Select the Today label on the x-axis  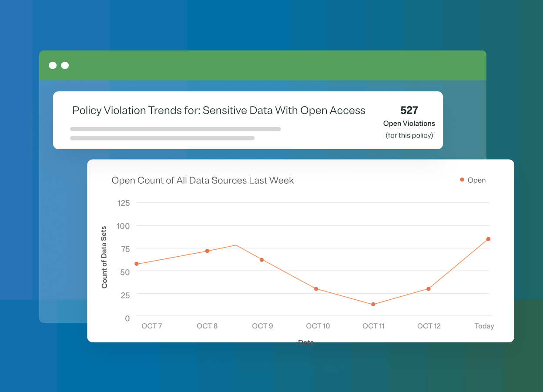click(484, 326)
